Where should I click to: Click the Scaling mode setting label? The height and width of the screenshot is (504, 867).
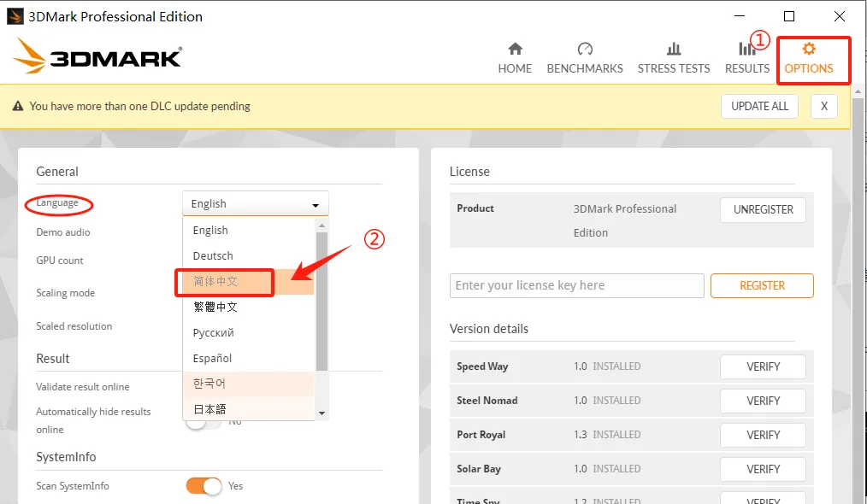(65, 293)
